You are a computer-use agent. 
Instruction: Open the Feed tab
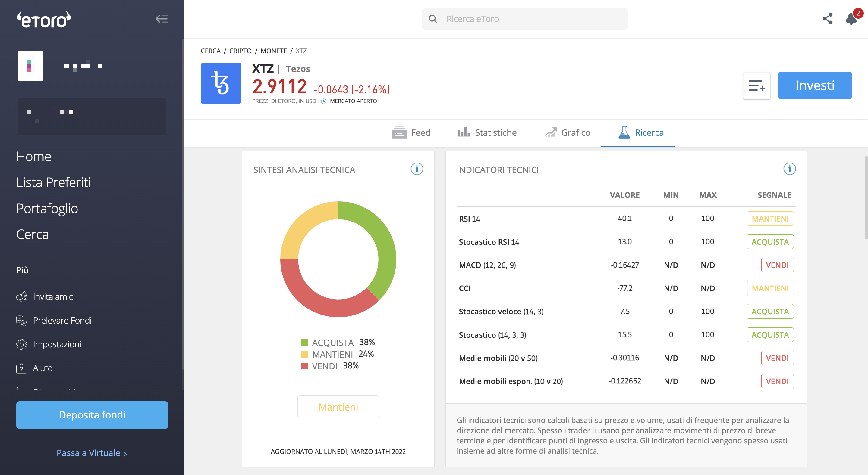(411, 133)
